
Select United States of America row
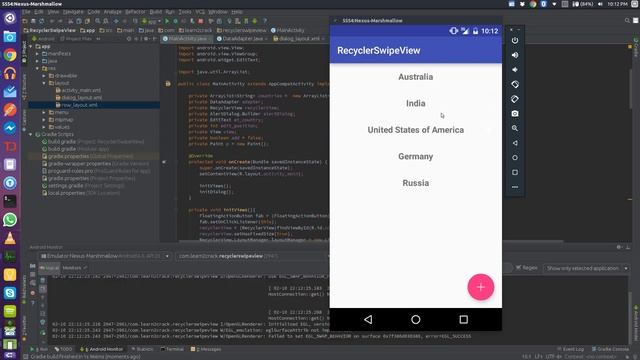416,130
